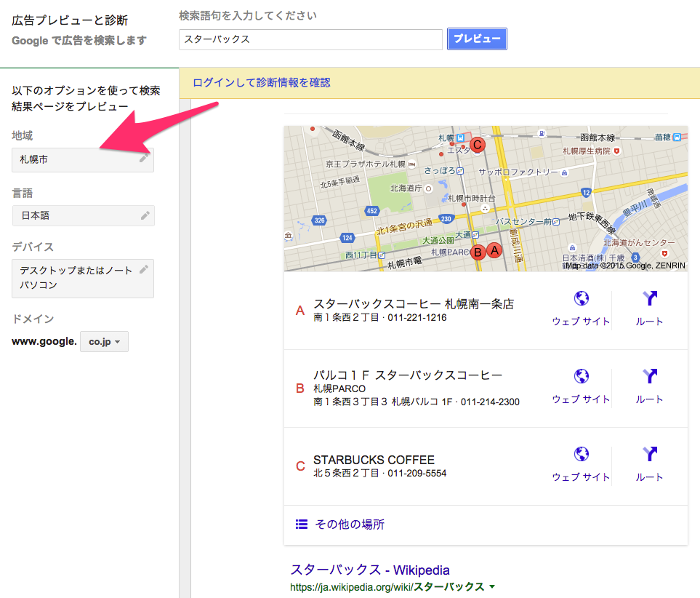The image size is (700, 598).
Task: Click the 広告プレビューと診断 heading
Action: click(70, 20)
